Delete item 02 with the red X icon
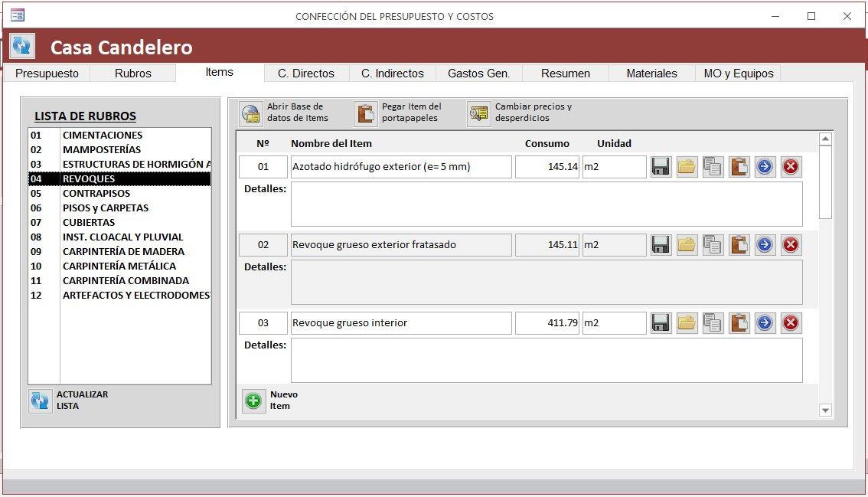The image size is (868, 497). pyautogui.click(x=791, y=245)
